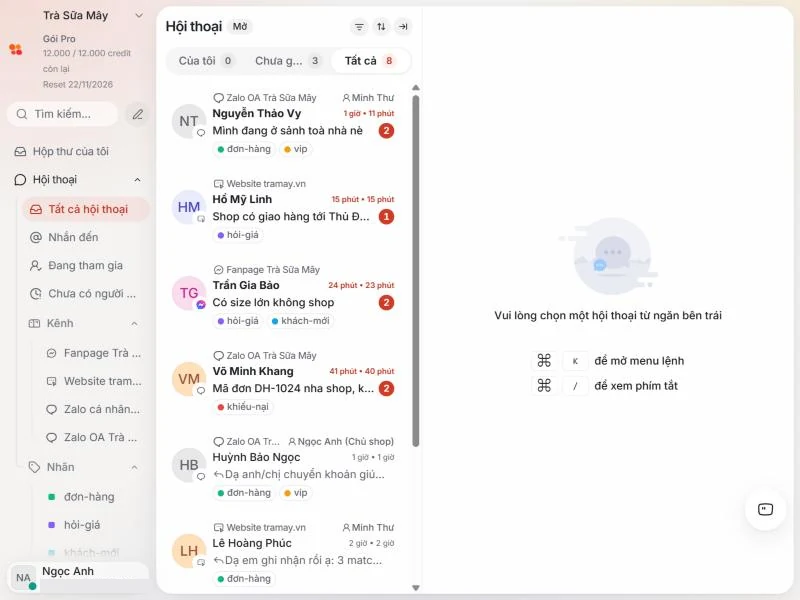The height and width of the screenshot is (600, 800).
Task: Open the chat widget floating button
Action: pos(765,509)
